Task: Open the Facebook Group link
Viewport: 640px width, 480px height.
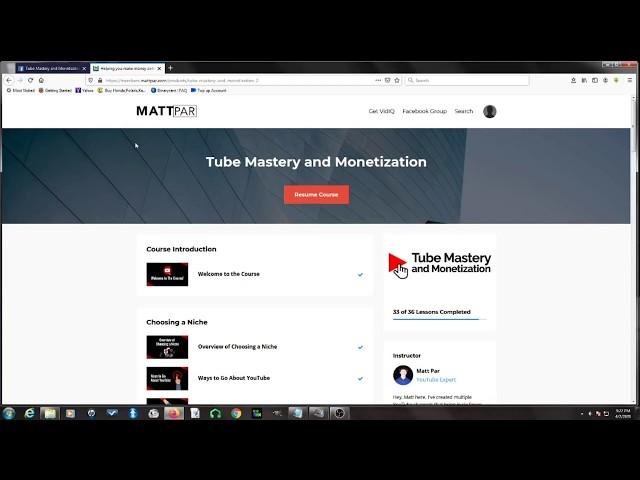Action: 424,111
